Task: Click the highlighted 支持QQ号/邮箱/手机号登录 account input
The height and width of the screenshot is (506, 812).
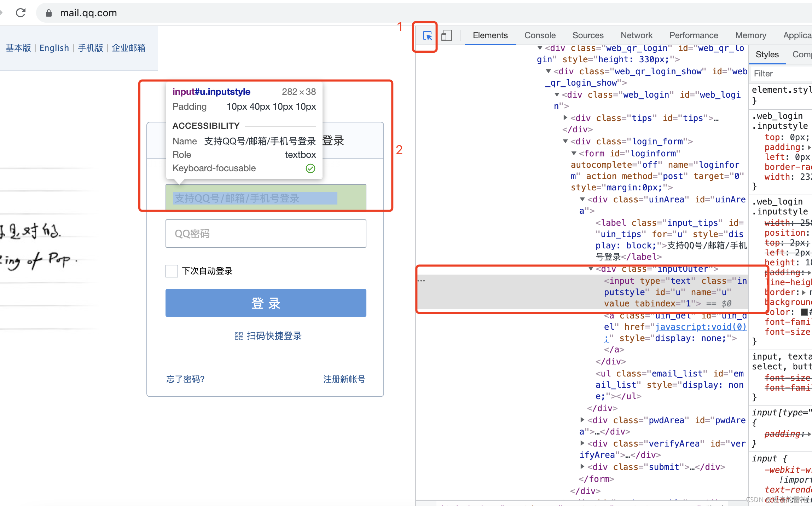Action: 266,198
